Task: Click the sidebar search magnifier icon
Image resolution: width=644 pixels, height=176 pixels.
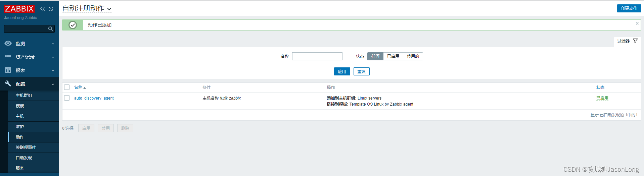Action: pos(51,29)
